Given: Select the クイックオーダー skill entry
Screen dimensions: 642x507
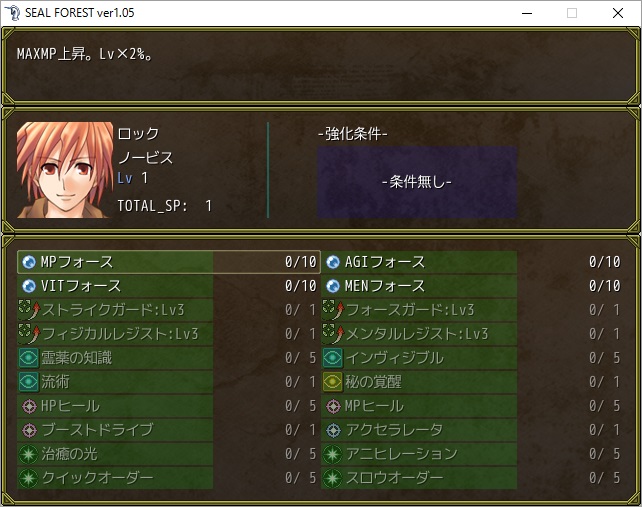Looking at the screenshot, I should (168, 478).
